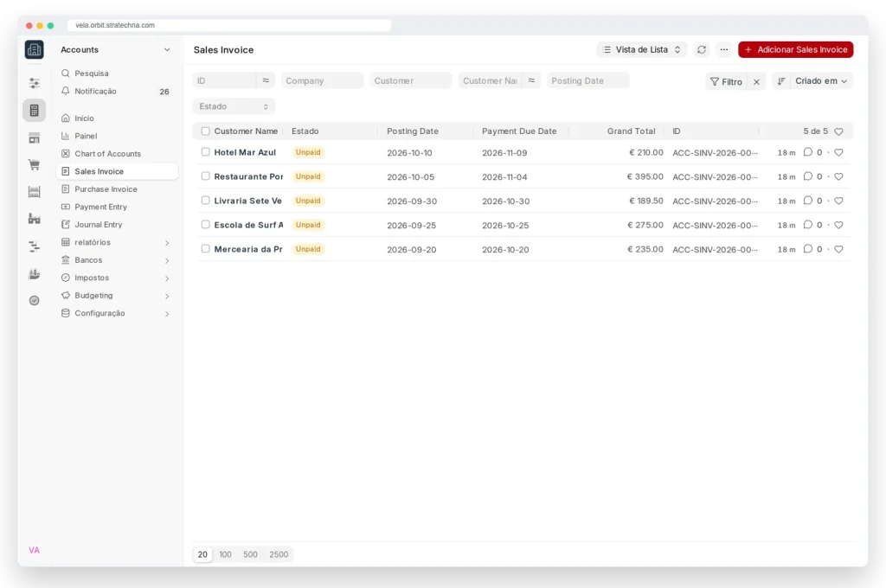Open the three-dots more options menu
The image size is (886, 588).
724,49
